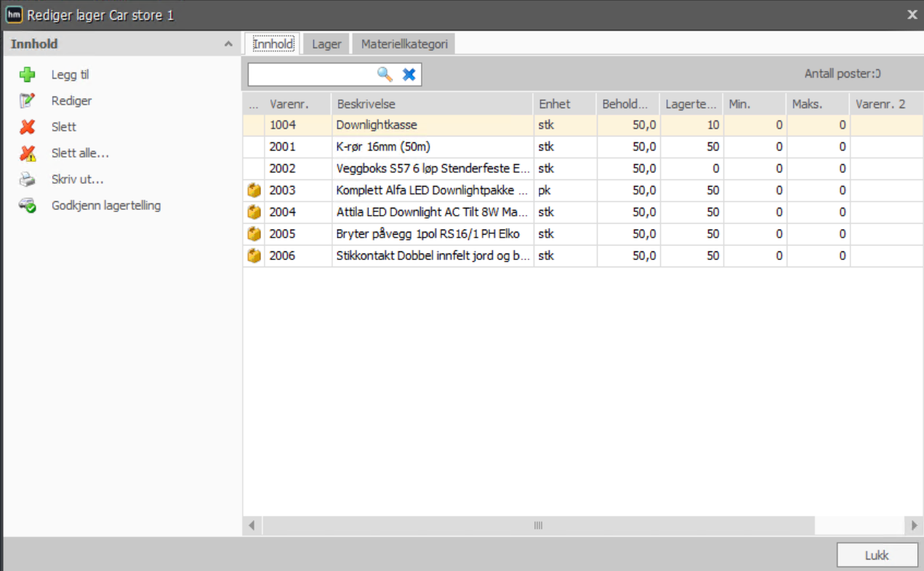Click Lagertelling value 10 for Downlightkasse
Screen dimensions: 924x571
(x=691, y=125)
